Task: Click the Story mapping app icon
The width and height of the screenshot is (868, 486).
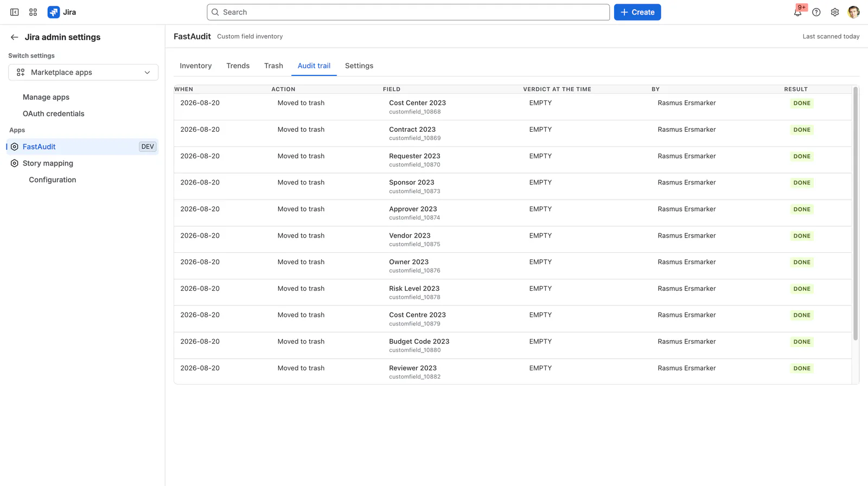Action: (15, 163)
